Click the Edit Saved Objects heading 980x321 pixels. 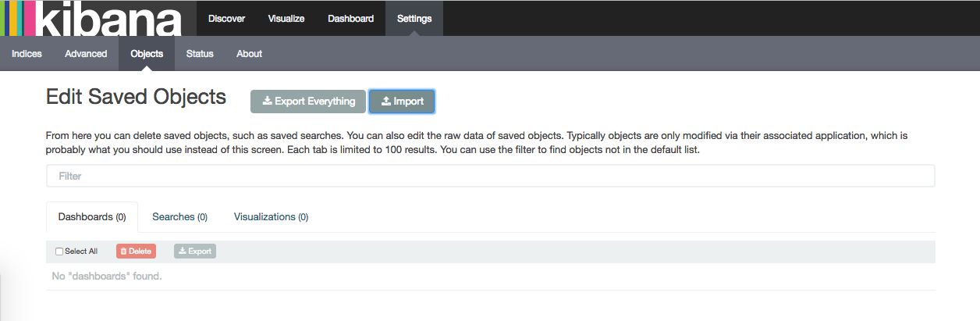coord(137,97)
